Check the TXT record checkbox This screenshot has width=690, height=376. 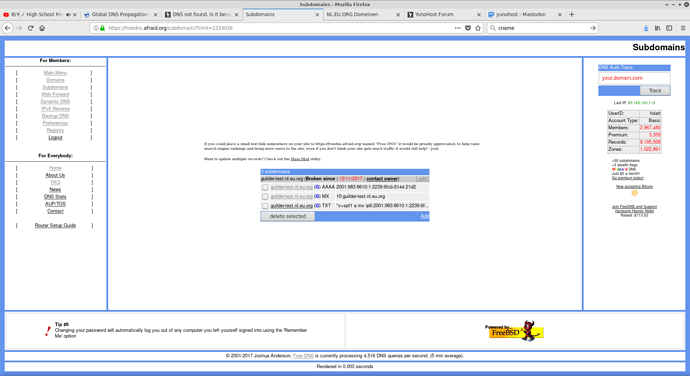click(x=265, y=206)
